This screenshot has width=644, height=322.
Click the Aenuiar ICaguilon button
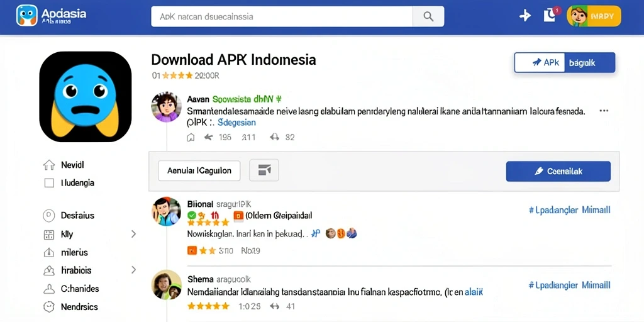click(x=199, y=170)
